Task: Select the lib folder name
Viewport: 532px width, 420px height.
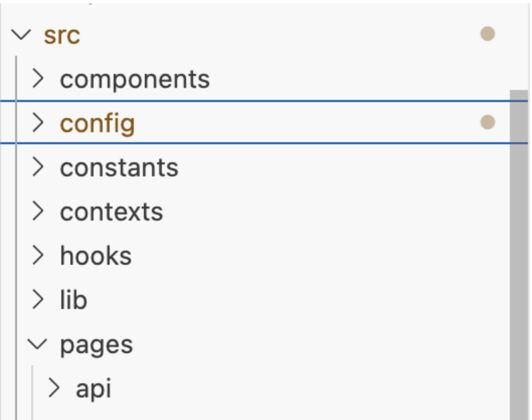Action: [73, 300]
